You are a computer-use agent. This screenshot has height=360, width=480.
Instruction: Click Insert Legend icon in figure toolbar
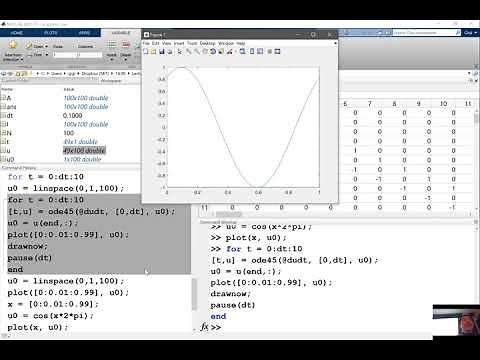260,51
